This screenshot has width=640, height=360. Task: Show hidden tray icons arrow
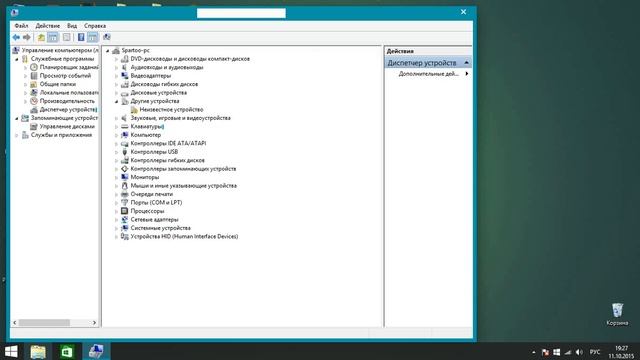(533, 352)
